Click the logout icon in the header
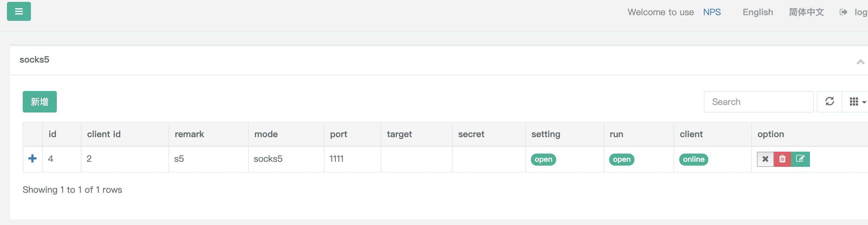The image size is (868, 225). point(844,12)
